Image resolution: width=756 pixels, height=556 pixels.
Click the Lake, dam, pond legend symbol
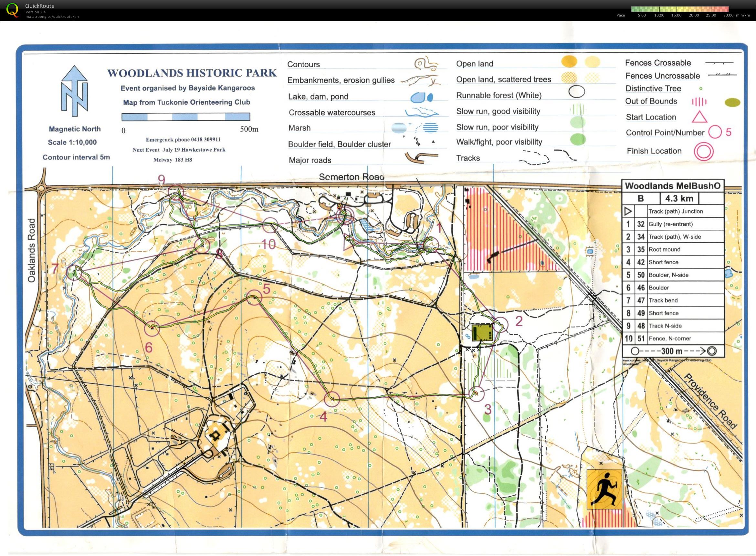(422, 97)
